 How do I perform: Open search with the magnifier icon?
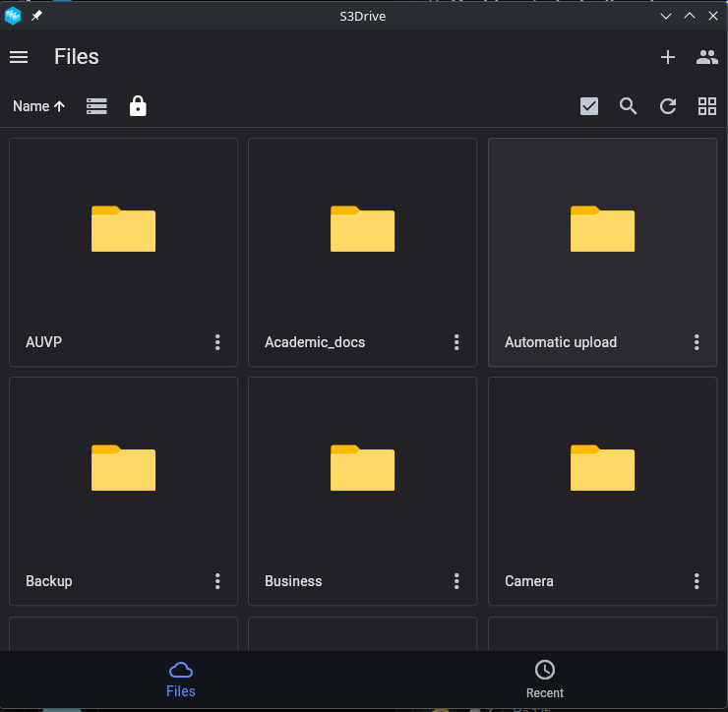pyautogui.click(x=629, y=106)
